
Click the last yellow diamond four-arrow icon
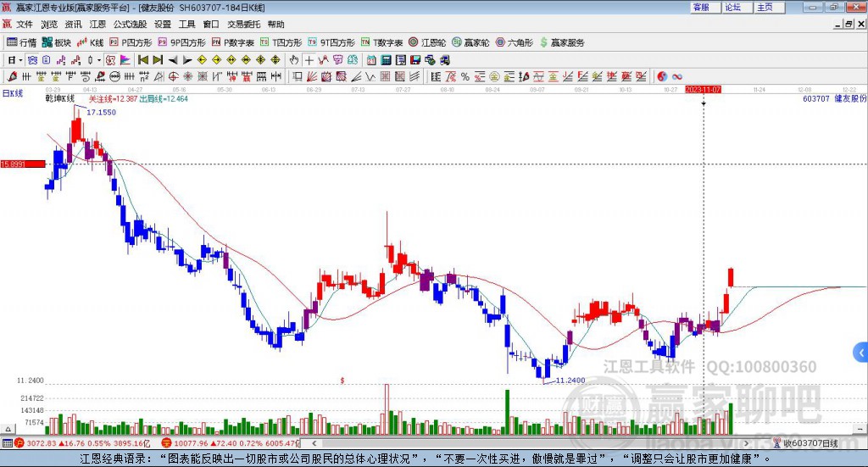(275, 60)
